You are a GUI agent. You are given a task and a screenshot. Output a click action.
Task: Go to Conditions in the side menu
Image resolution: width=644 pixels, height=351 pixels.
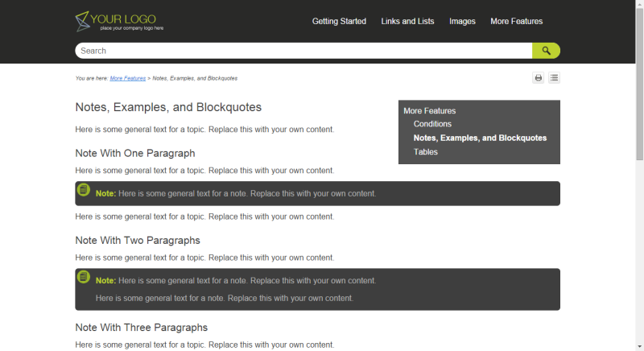tap(432, 124)
